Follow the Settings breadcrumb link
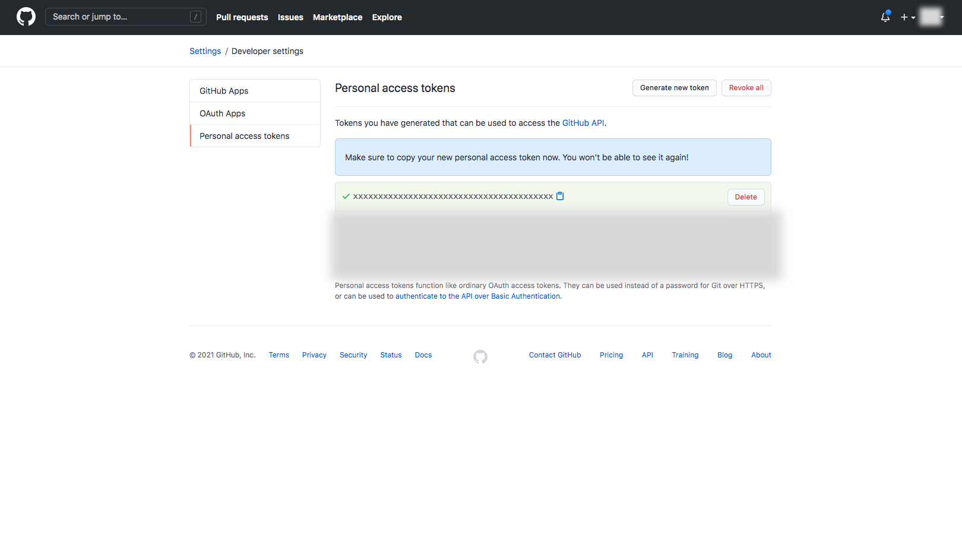 [205, 51]
